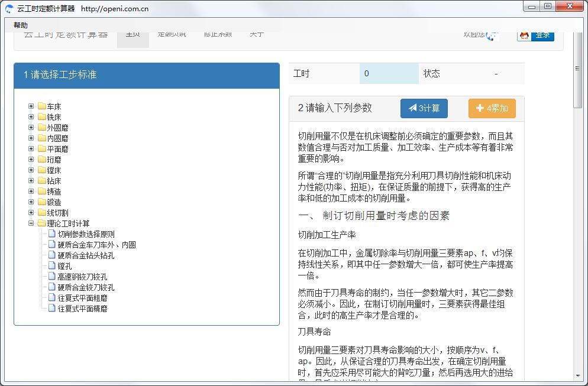Expand the 外圆磨 tree node

coord(31,128)
